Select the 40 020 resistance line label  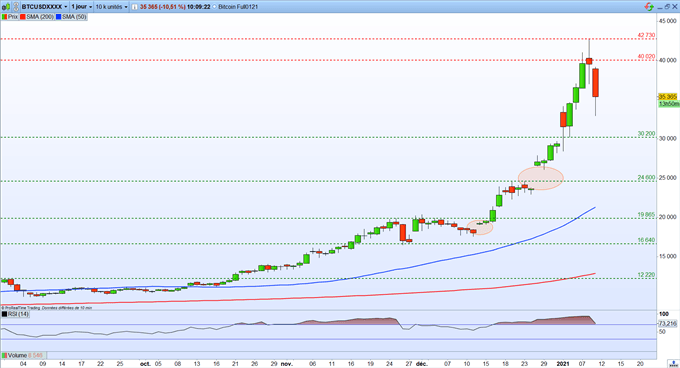[x=646, y=56]
